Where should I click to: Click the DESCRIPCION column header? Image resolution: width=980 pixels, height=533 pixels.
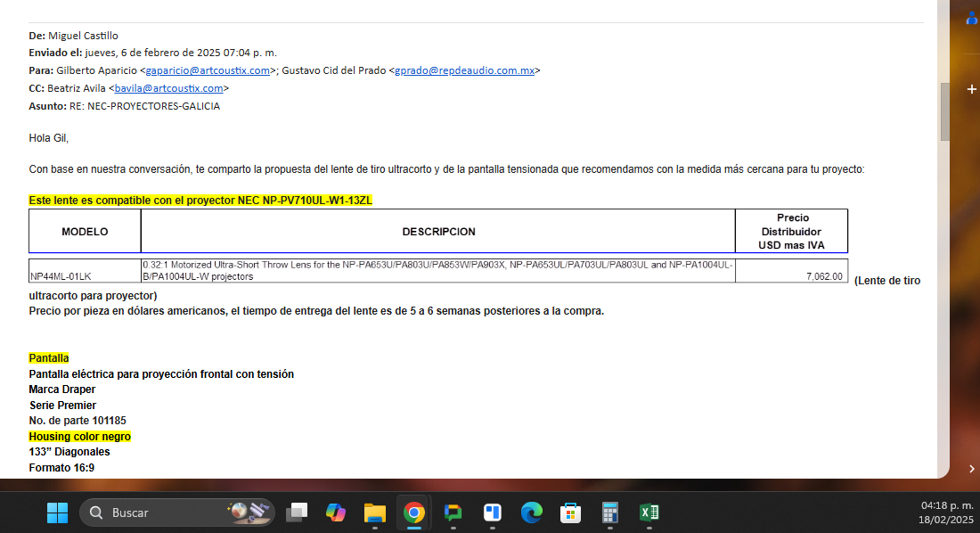coord(438,232)
